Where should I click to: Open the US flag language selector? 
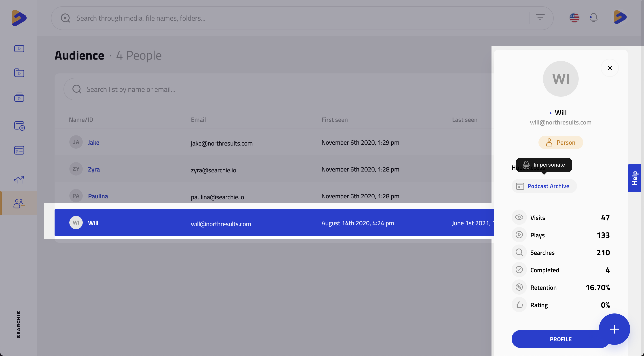point(574,18)
